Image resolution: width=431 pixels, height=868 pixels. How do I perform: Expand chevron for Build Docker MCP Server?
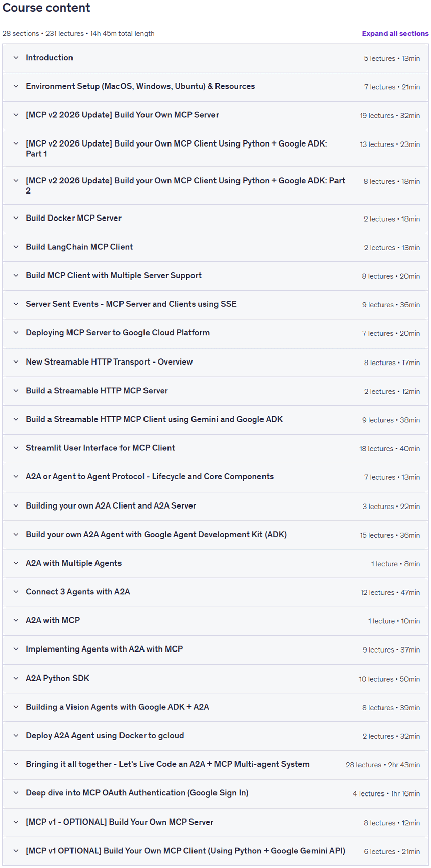[16, 218]
